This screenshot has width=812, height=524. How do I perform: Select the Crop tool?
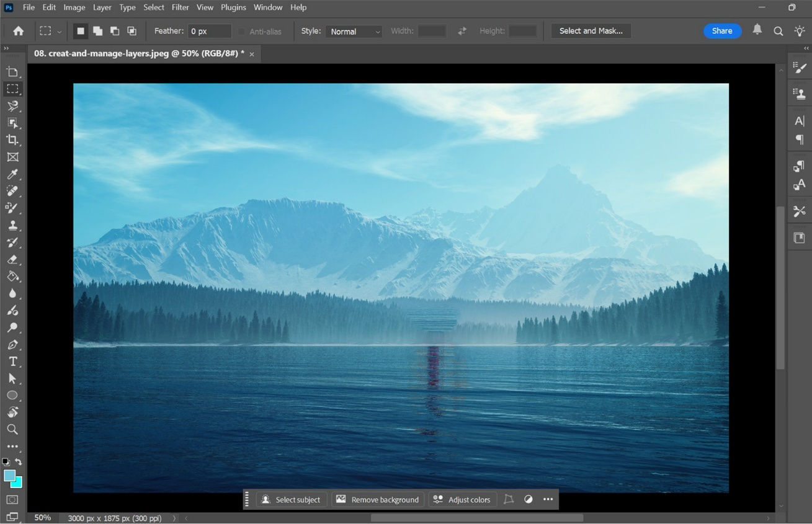tap(12, 140)
